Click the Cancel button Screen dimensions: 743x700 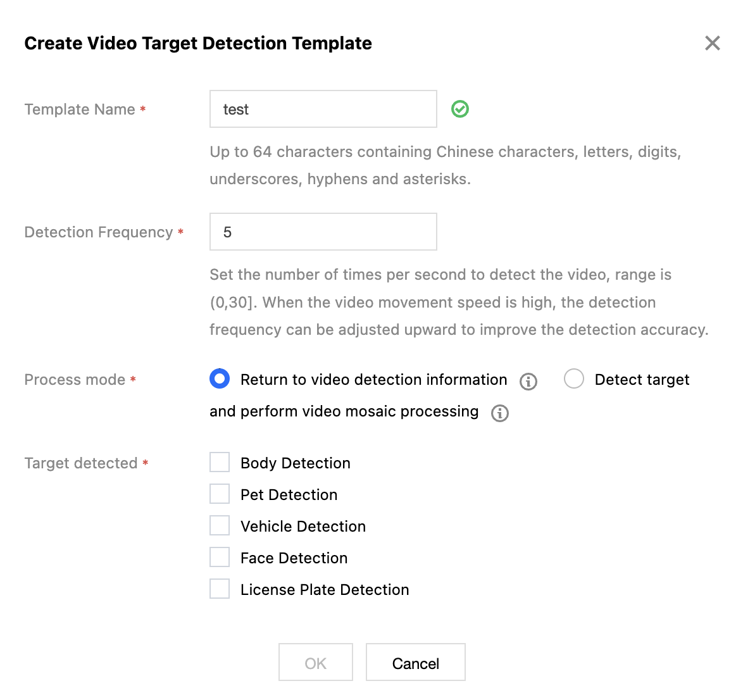[415, 663]
